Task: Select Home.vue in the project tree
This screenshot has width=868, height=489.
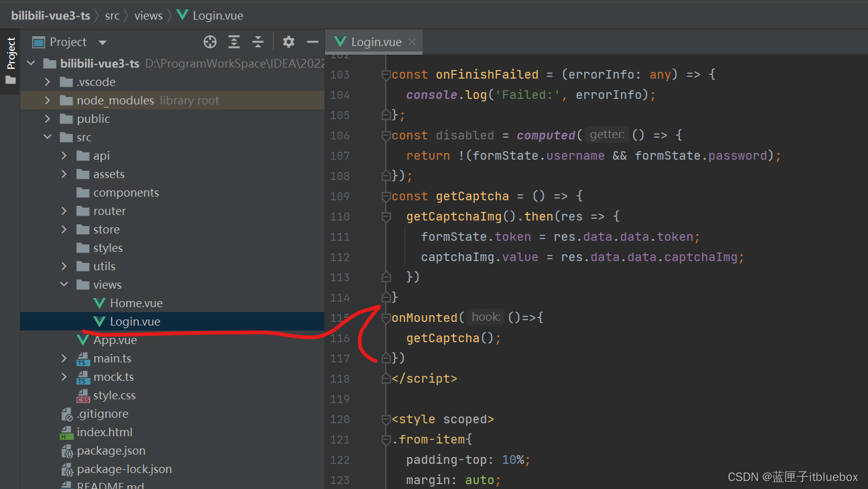Action: click(136, 303)
